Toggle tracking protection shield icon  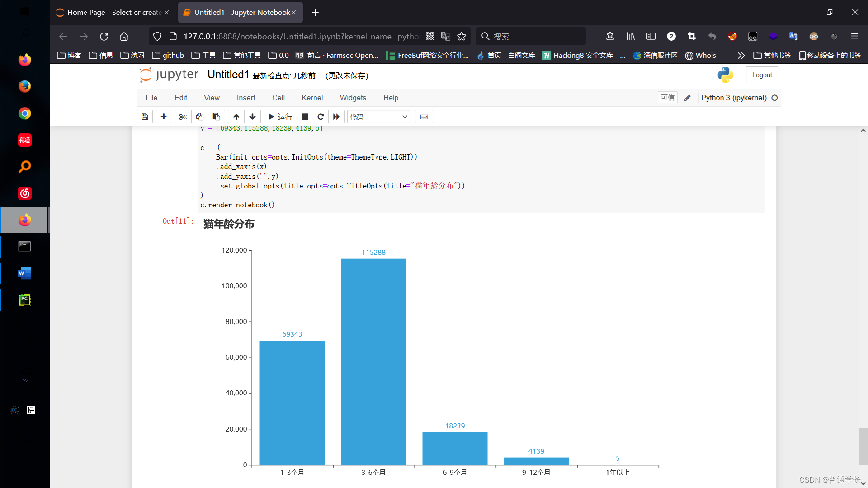coord(157,36)
